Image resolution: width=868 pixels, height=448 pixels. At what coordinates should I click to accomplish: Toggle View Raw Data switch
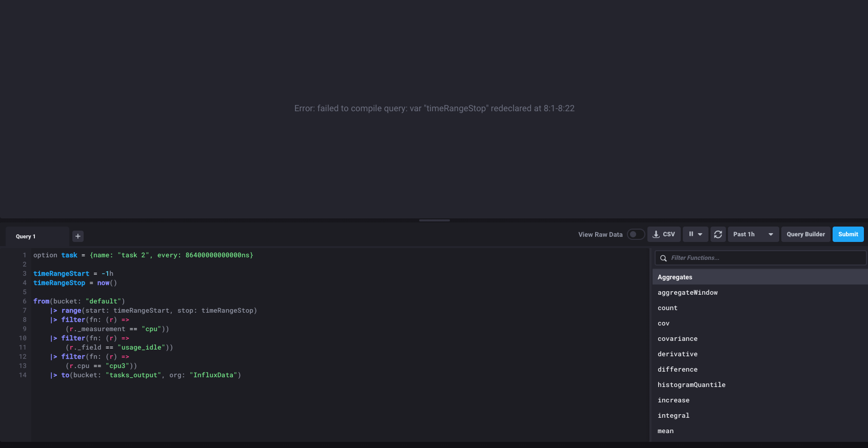tap(636, 234)
